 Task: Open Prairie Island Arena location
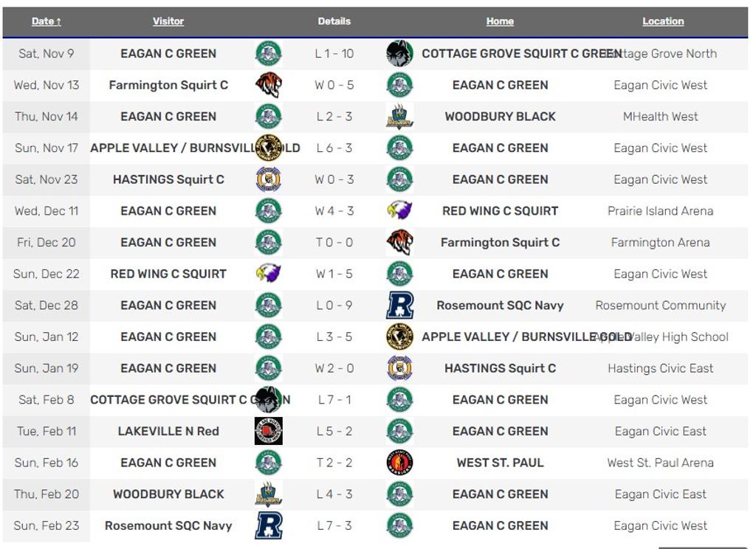click(x=660, y=211)
